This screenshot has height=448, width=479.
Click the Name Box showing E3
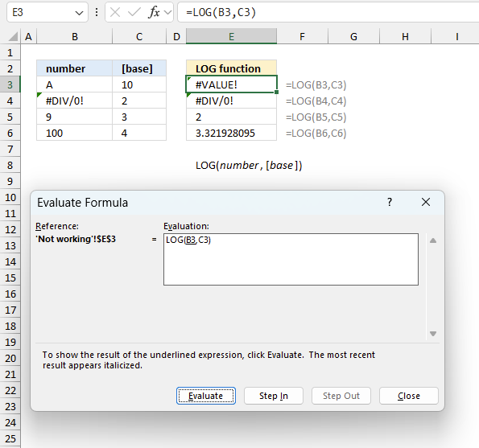pyautogui.click(x=47, y=12)
